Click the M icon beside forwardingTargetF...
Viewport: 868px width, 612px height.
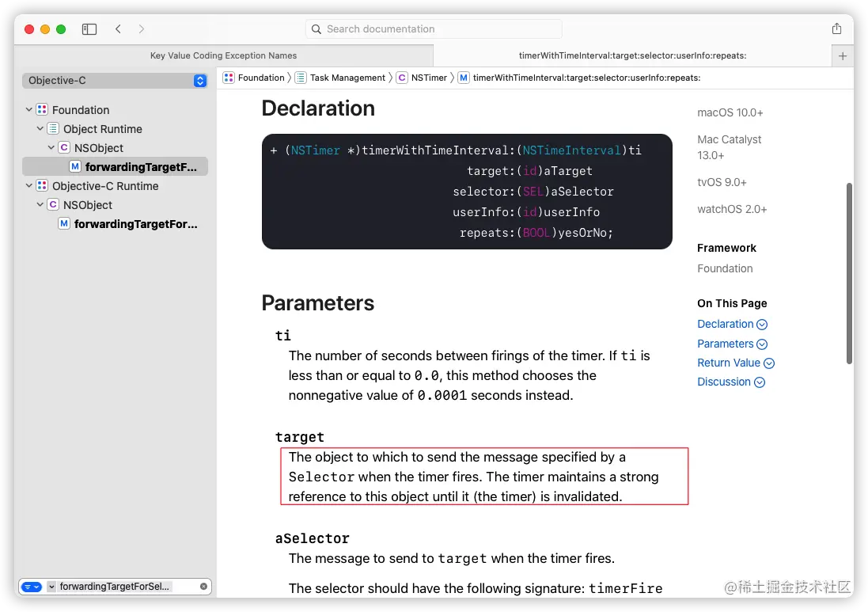click(74, 166)
